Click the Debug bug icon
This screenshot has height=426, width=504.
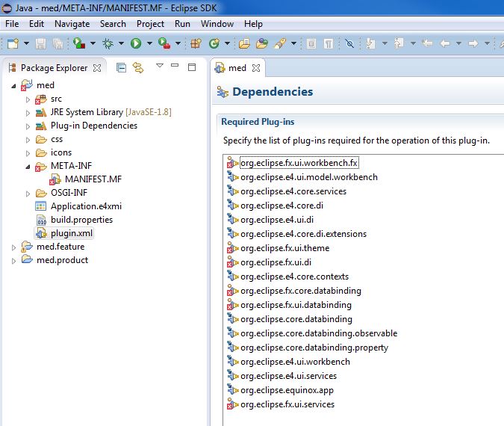pyautogui.click(x=108, y=43)
